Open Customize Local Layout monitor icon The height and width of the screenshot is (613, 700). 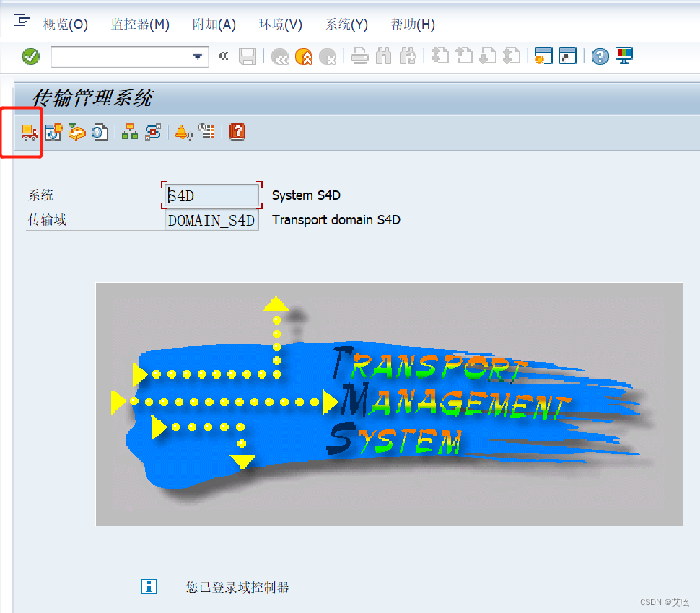point(624,56)
